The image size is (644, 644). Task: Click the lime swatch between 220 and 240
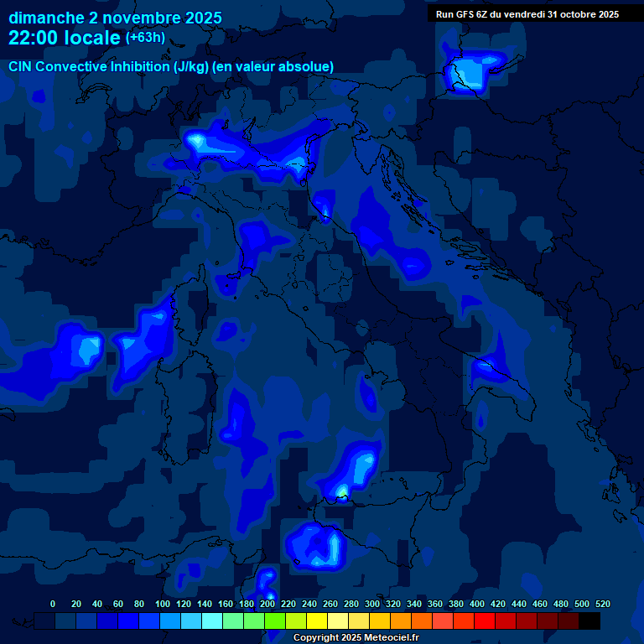[x=296, y=621]
